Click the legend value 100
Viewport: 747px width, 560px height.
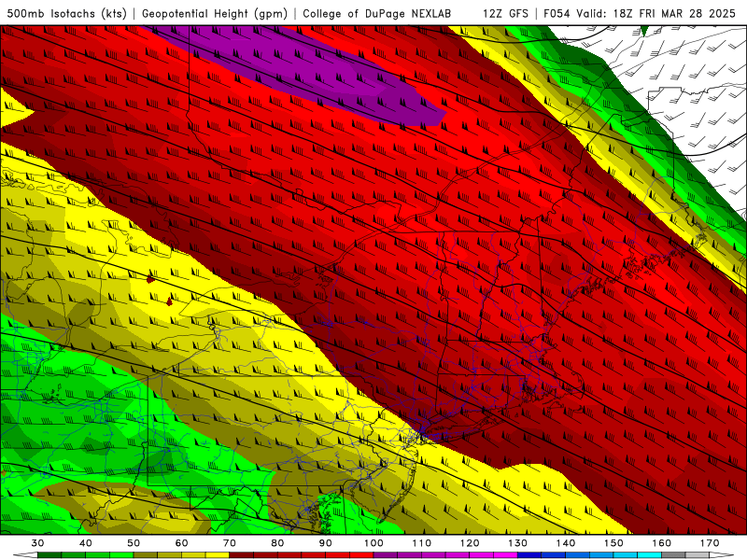[x=373, y=543]
